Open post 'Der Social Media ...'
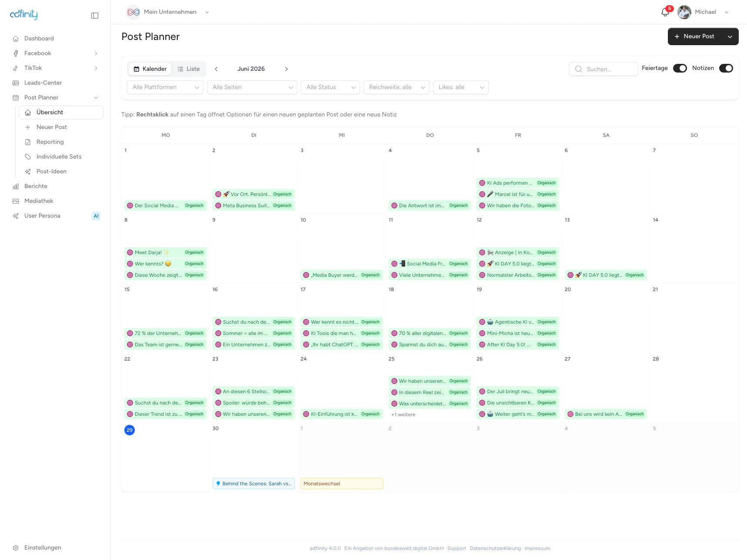Viewport: 747px width, 560px height. pos(166,205)
